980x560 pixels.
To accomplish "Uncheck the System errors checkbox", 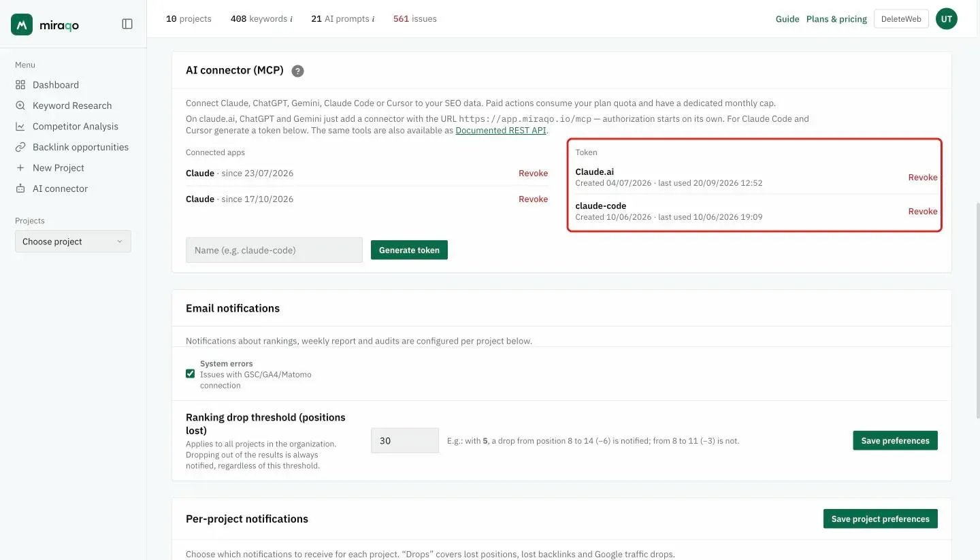I will [x=191, y=374].
